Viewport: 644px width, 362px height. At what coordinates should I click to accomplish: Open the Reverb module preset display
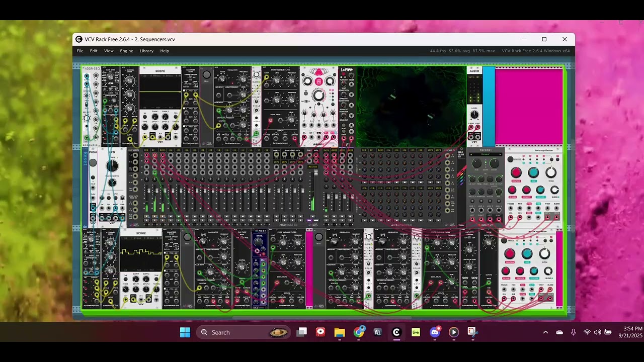[x=486, y=154]
